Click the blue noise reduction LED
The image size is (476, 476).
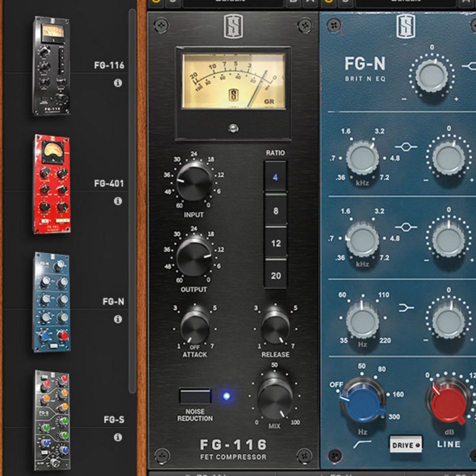click(x=226, y=396)
